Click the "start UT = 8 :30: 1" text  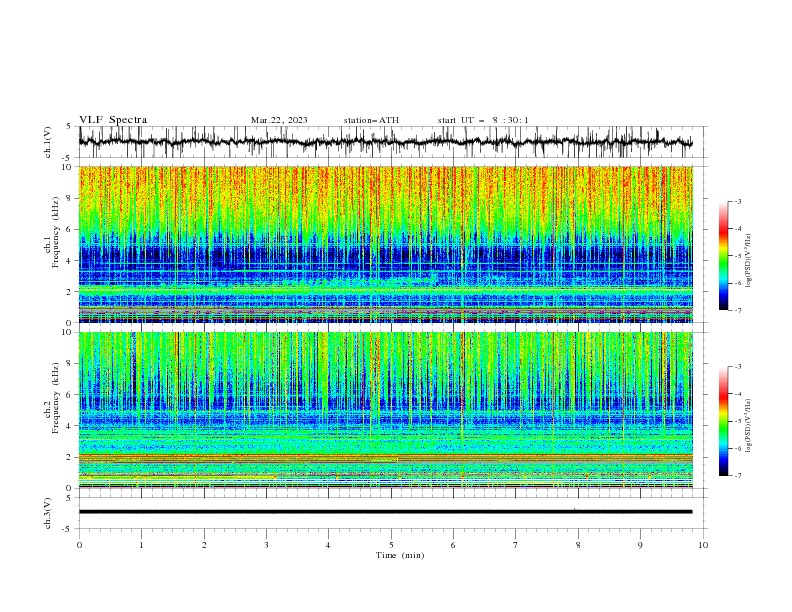[483, 120]
